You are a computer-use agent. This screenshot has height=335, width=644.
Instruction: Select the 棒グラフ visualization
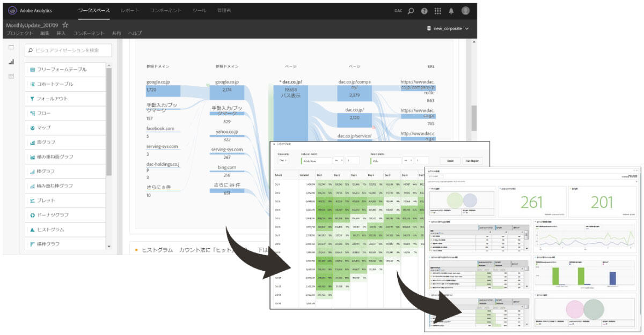point(65,171)
